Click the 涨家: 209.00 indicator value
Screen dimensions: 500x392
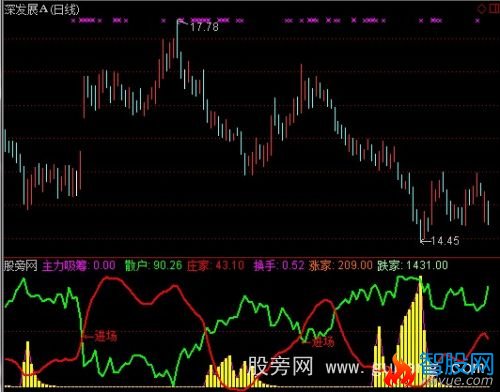(341, 266)
